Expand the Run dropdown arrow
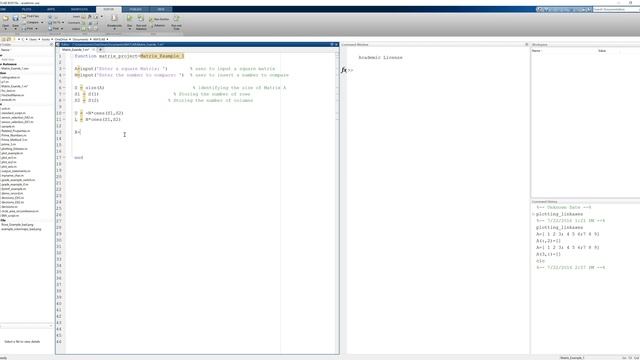 [129, 29]
